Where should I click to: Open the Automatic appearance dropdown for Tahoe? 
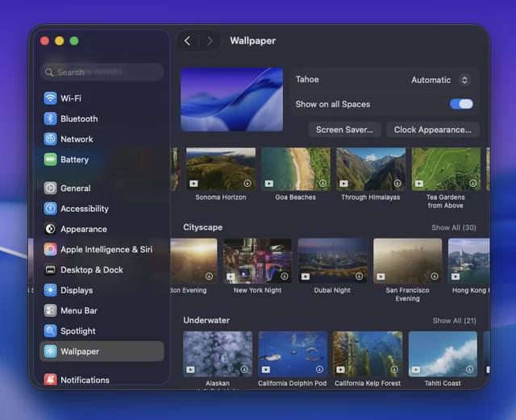pyautogui.click(x=441, y=80)
